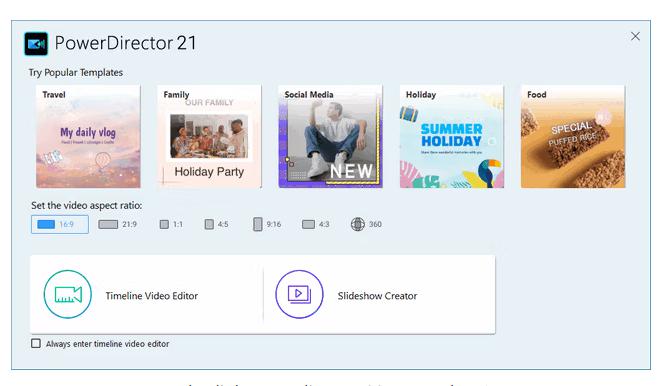The image size is (657, 386).
Task: Click the PowerDirector 21 title text
Action: click(x=126, y=43)
